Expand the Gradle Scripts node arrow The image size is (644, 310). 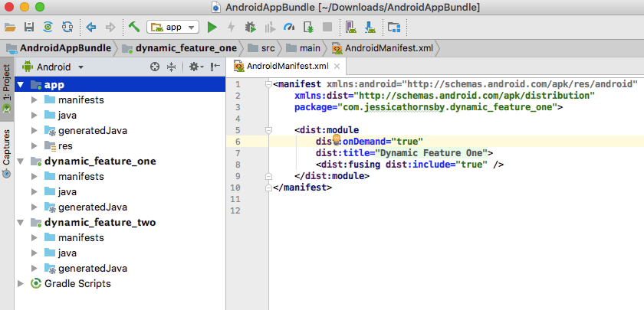(21, 284)
